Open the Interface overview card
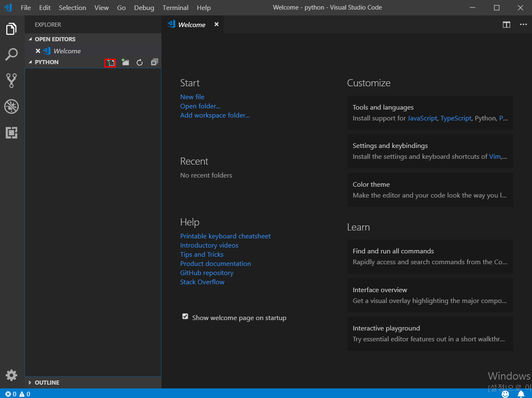The width and height of the screenshot is (532, 398). pos(430,295)
